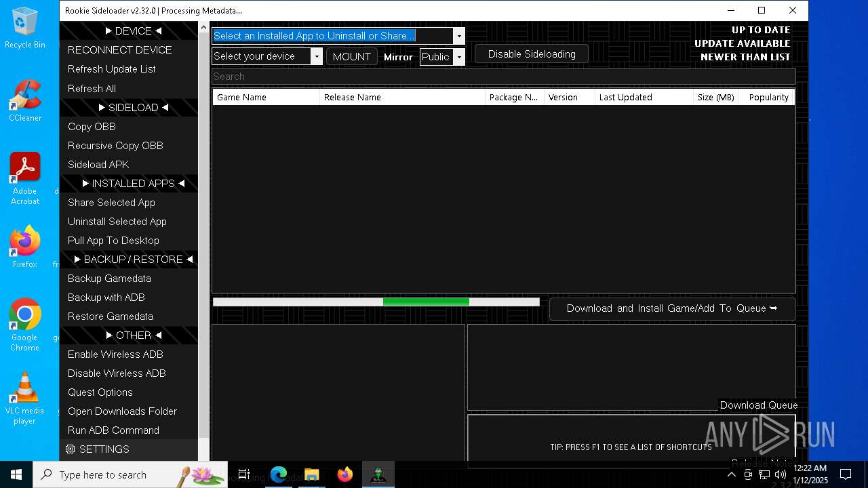Click Recursive Copy OBB

pyautogui.click(x=128, y=145)
